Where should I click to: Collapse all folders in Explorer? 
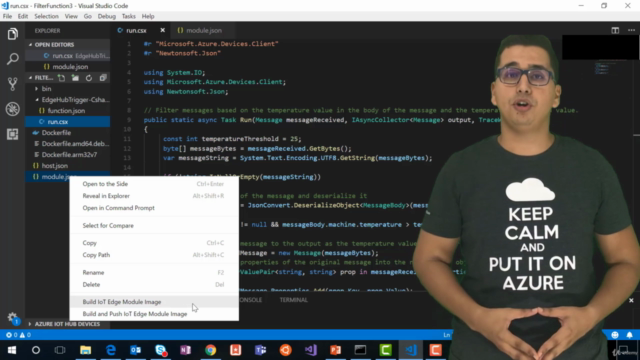tap(103, 78)
